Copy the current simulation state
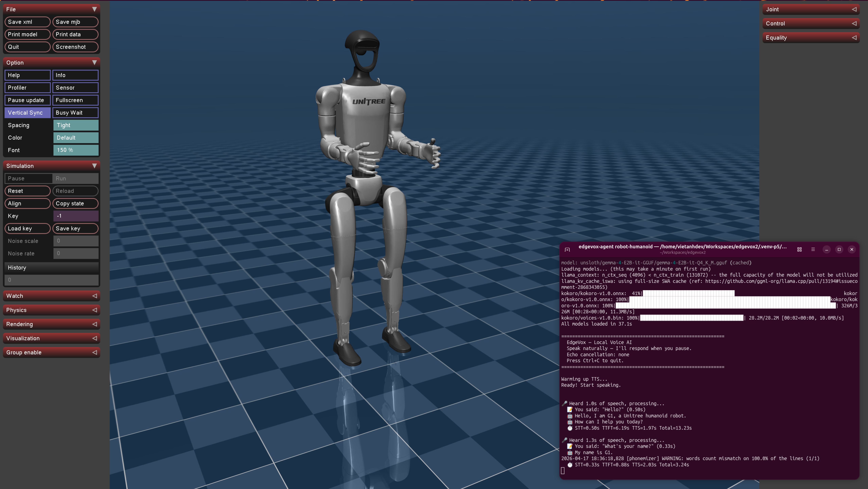The image size is (868, 489). coord(75,203)
